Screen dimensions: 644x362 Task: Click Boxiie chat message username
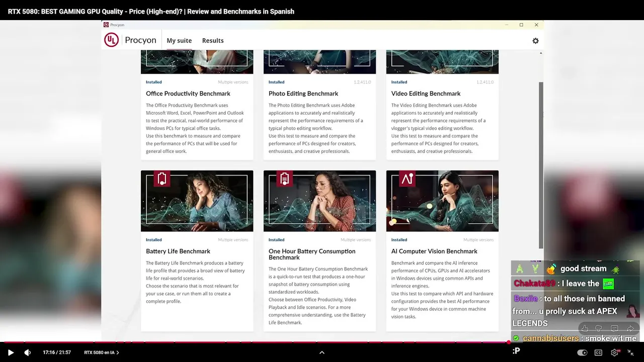click(x=525, y=299)
